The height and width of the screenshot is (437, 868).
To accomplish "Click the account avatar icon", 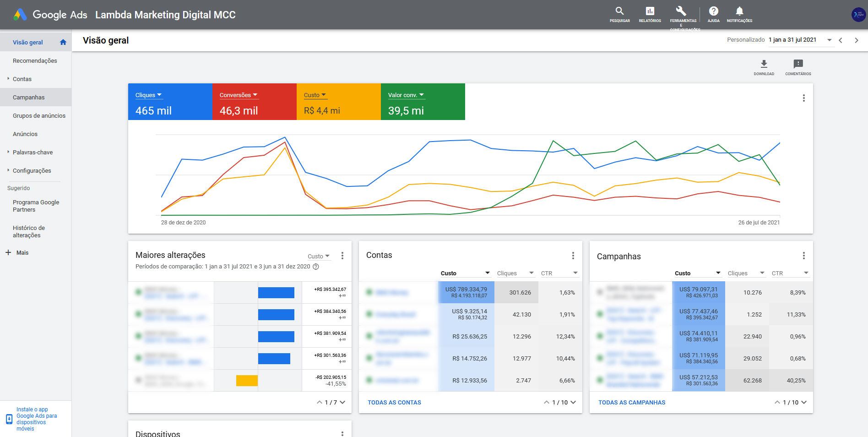I will 858,15.
